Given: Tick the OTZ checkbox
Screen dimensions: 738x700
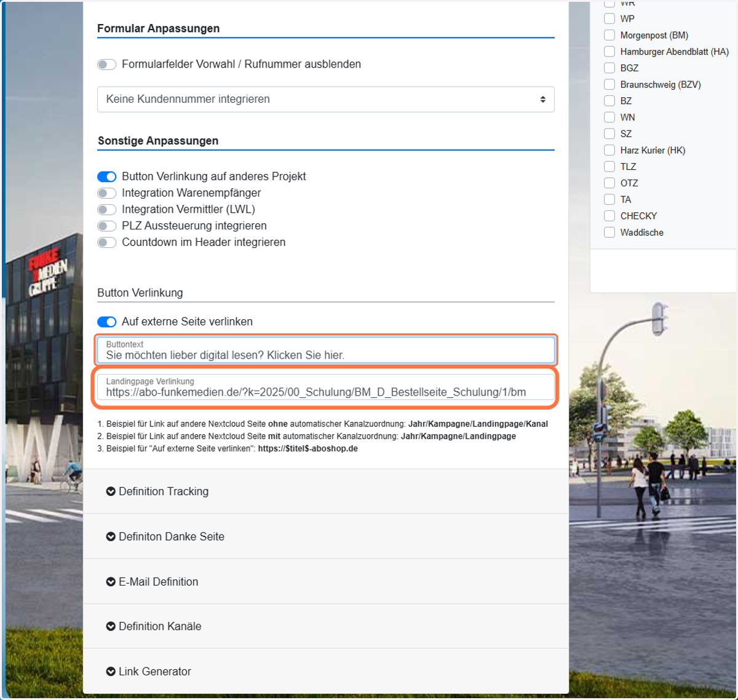Looking at the screenshot, I should click(609, 183).
